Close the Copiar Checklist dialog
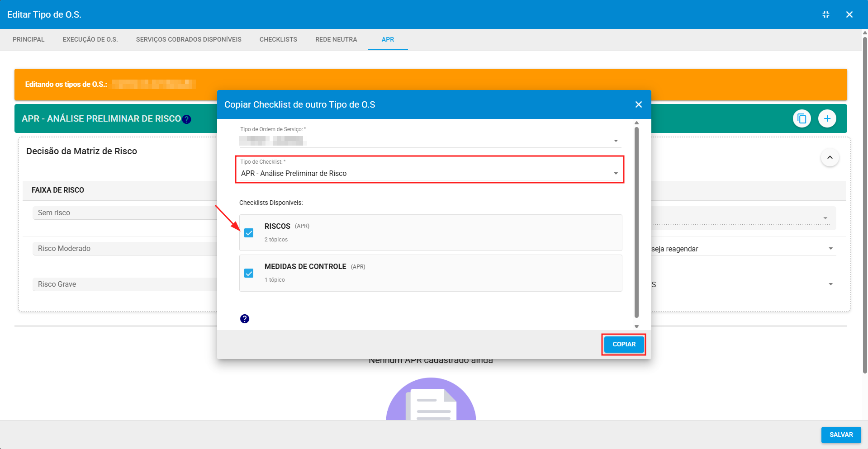 tap(638, 104)
